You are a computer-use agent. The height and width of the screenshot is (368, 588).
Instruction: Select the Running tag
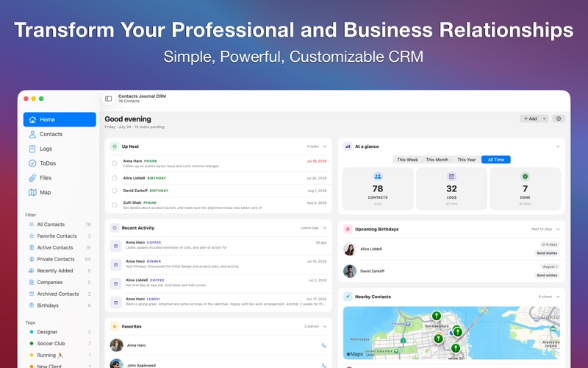click(60, 355)
